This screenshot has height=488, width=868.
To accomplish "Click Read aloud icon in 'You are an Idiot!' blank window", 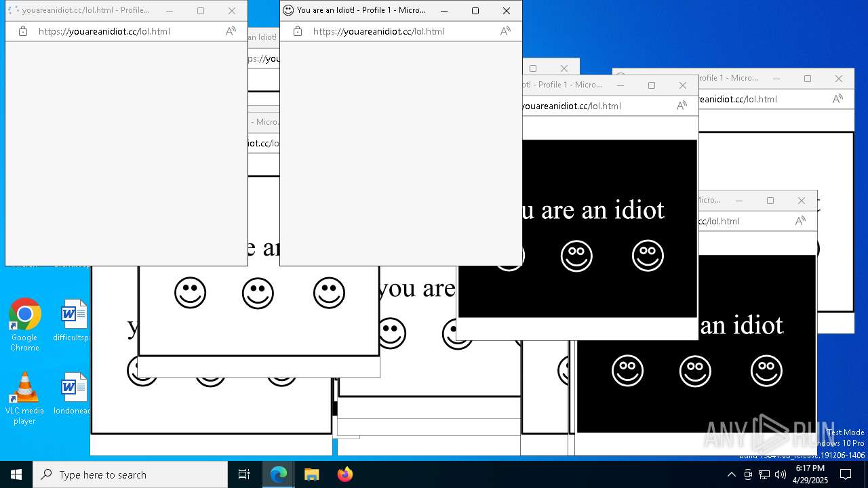I will tap(505, 31).
